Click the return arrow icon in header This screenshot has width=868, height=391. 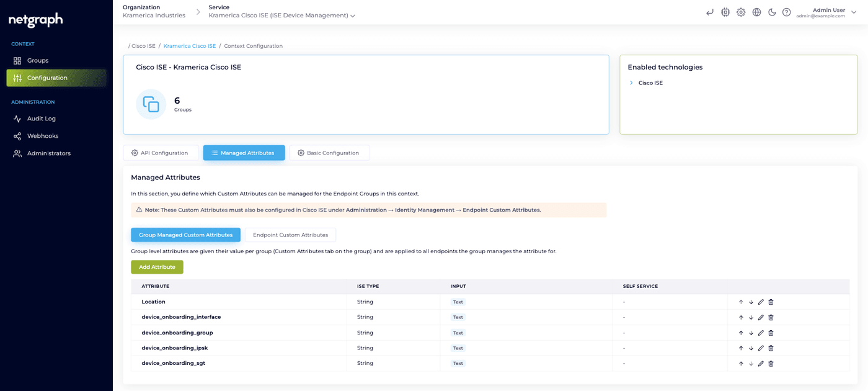pos(710,12)
